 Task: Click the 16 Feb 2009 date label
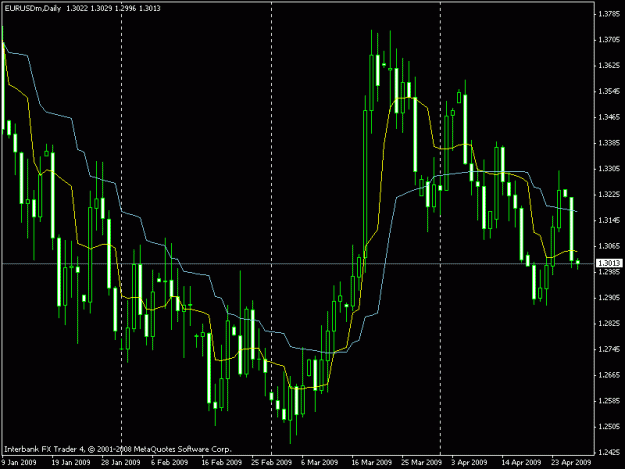(x=222, y=462)
